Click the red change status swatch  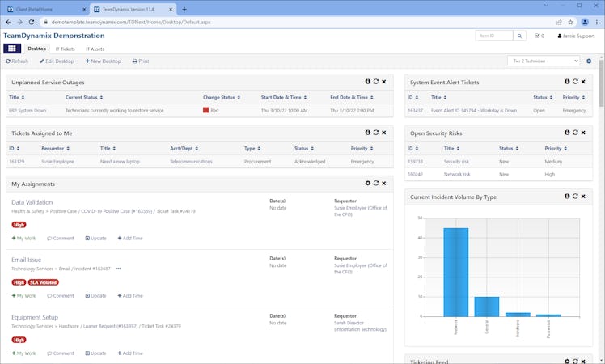(x=205, y=110)
